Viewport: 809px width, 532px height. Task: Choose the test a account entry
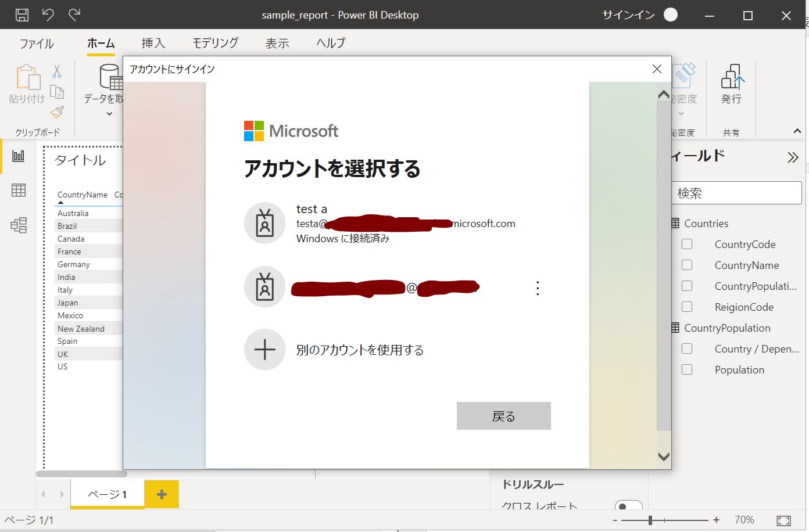(397, 223)
